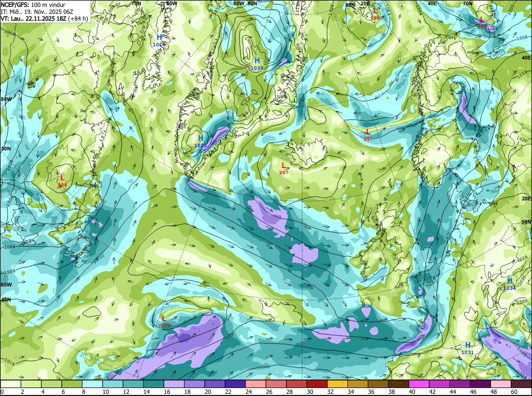Image resolution: width=532 pixels, height=396 pixels.
Task: Click the "NCEP/GFS: 100 m vindur" title text
Action: 33,5
